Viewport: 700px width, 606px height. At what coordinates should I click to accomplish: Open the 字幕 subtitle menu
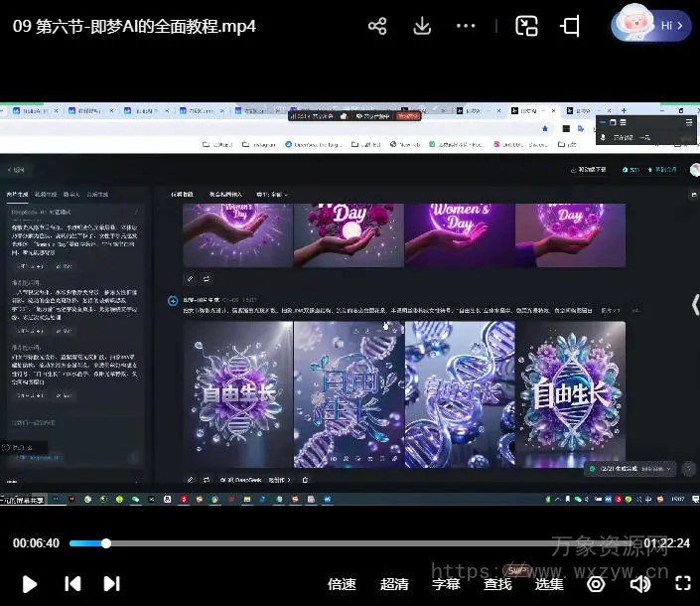coord(446,584)
